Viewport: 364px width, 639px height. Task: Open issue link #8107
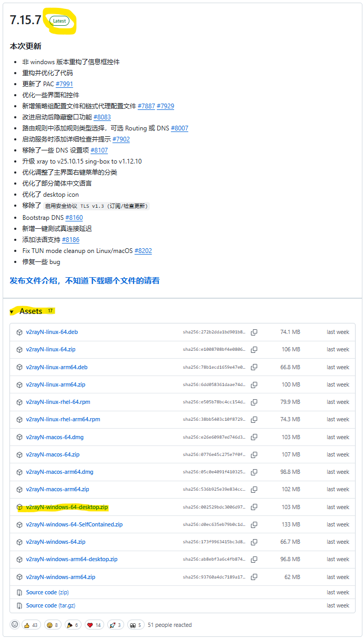click(x=99, y=150)
